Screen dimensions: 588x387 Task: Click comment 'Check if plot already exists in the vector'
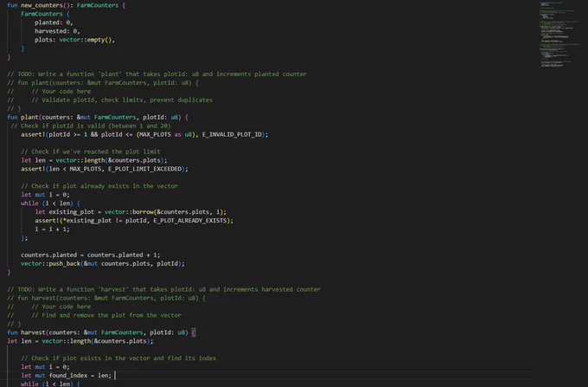(99, 186)
